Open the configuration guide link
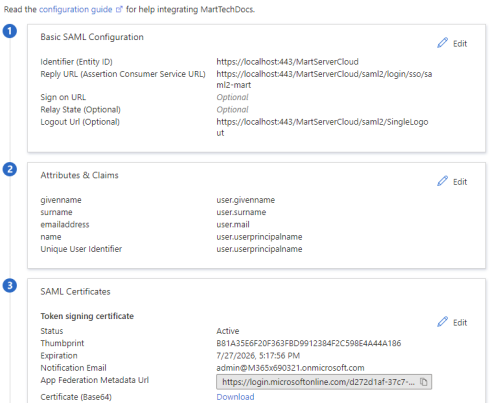Screen dimensions: 495x403 pos(76,9)
